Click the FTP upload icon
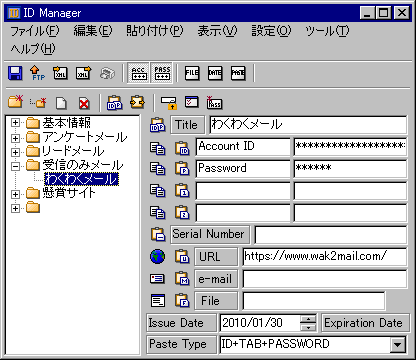Image resolution: width=416 pixels, height=360 pixels. [37, 73]
